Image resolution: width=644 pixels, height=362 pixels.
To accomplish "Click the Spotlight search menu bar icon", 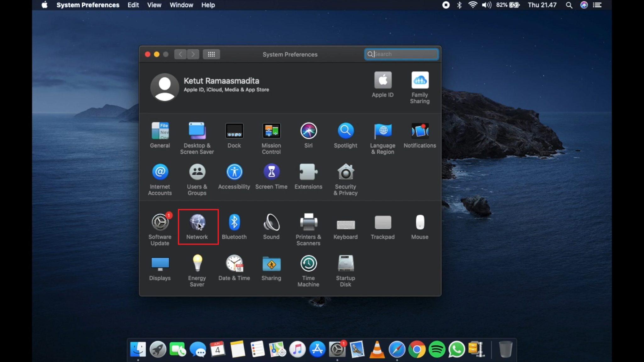I will (x=569, y=5).
